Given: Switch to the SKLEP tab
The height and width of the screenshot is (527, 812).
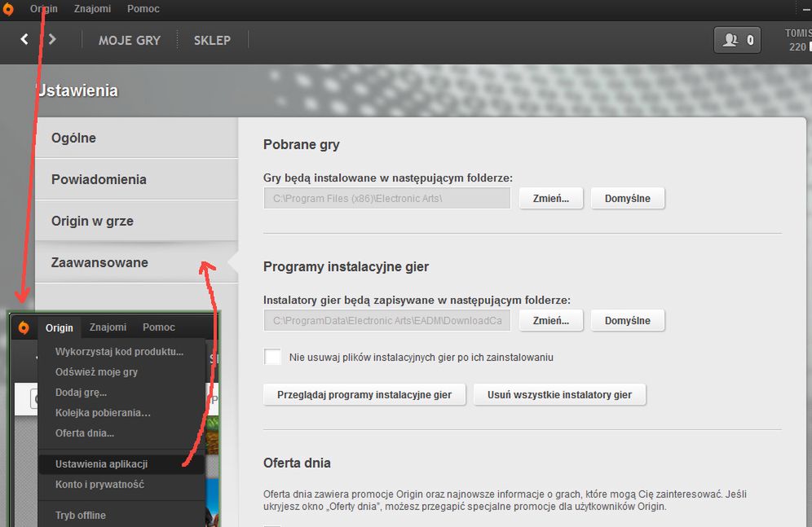Looking at the screenshot, I should tap(212, 41).
